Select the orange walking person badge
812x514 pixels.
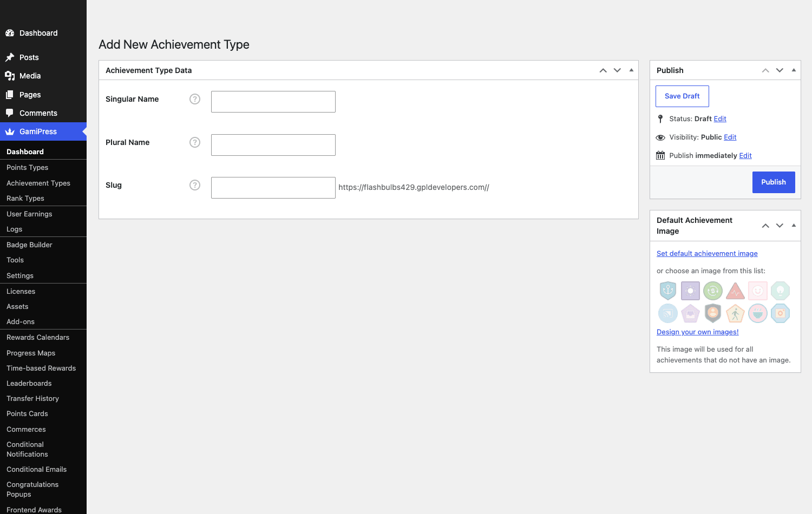pyautogui.click(x=735, y=313)
